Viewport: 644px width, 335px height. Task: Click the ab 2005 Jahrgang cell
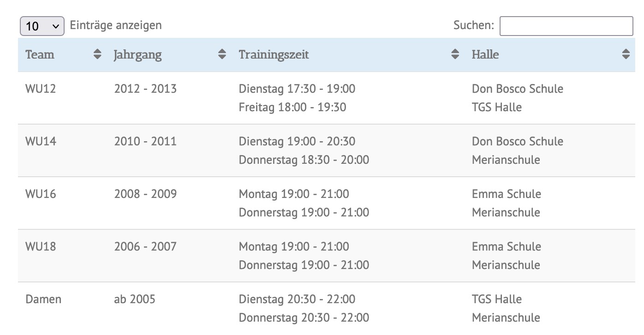tap(135, 299)
